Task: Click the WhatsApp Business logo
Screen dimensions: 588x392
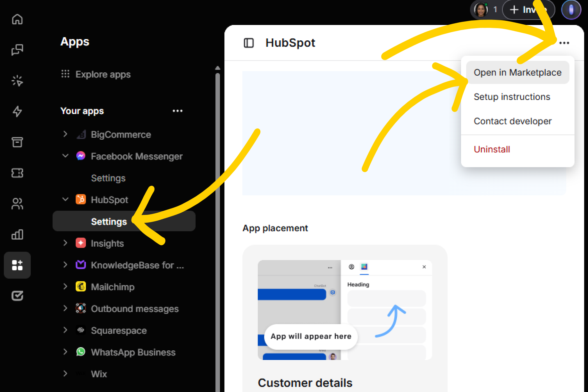Action: (81, 352)
